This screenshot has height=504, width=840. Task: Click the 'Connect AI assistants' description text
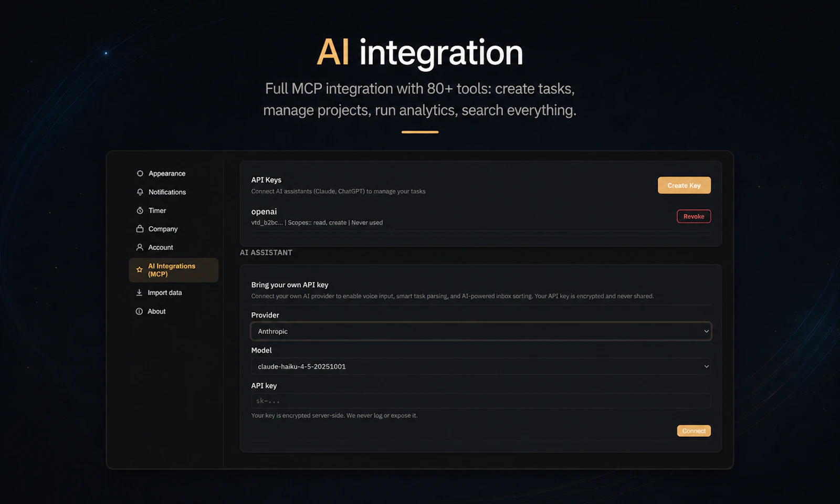coord(338,191)
